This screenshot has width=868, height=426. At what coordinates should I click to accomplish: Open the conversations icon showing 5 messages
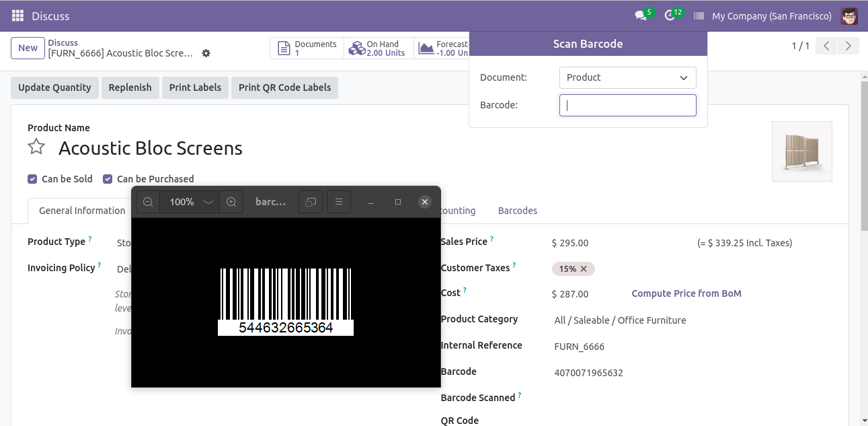coord(640,15)
